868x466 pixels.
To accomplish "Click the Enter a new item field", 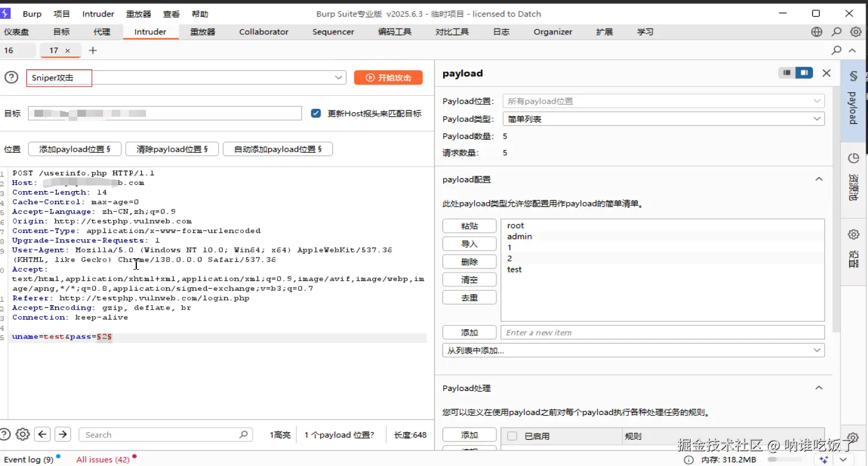I will 662,333.
